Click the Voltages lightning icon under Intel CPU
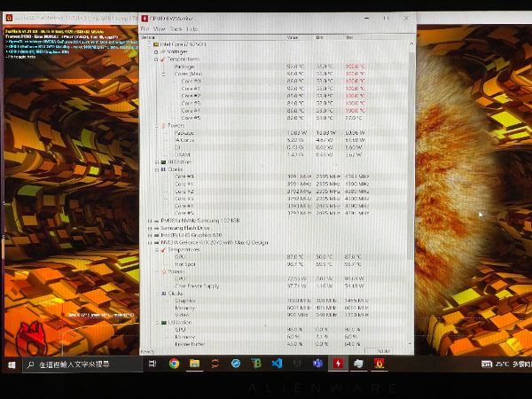Viewport: 532px width, 399px height. pyautogui.click(x=163, y=51)
